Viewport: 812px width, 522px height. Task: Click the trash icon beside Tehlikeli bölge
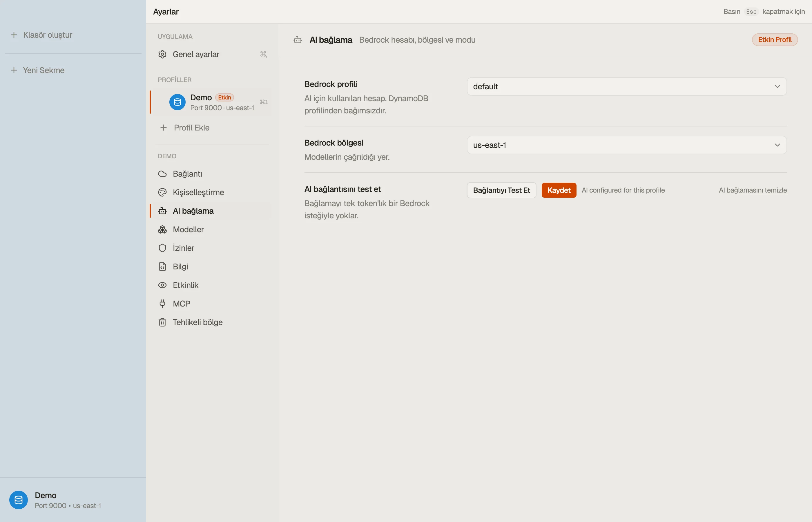coord(162,322)
